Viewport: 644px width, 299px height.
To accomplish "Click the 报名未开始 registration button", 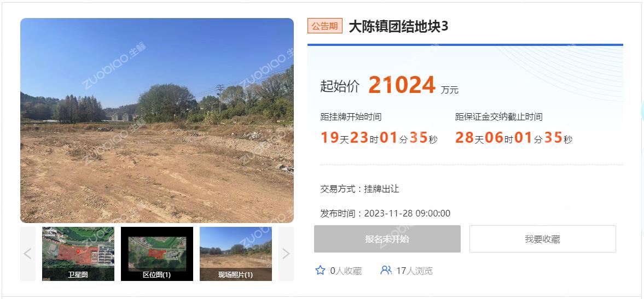I will (x=387, y=239).
